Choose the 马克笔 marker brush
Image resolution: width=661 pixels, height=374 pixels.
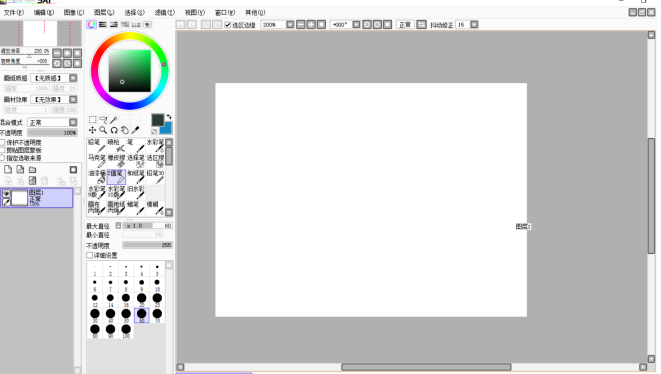[97, 161]
